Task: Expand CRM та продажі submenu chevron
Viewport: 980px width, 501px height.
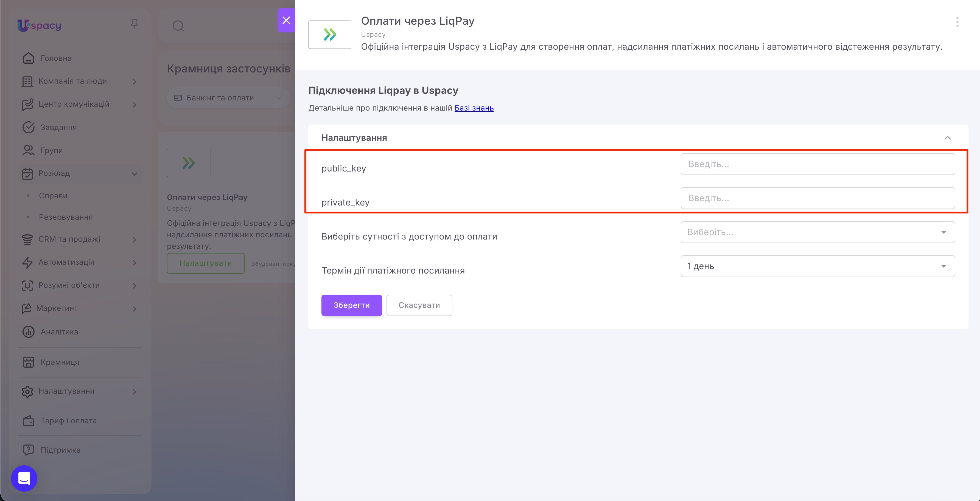Action: pos(135,240)
